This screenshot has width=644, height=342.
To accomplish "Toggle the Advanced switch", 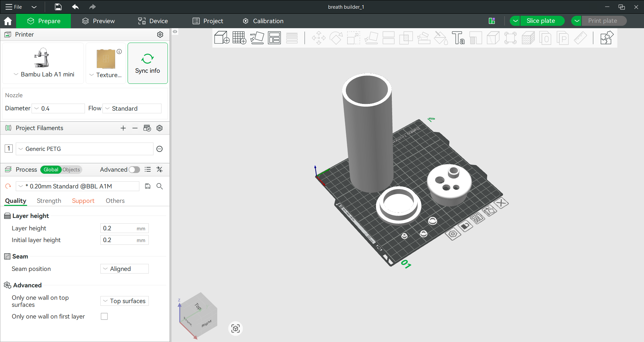I will (134, 170).
